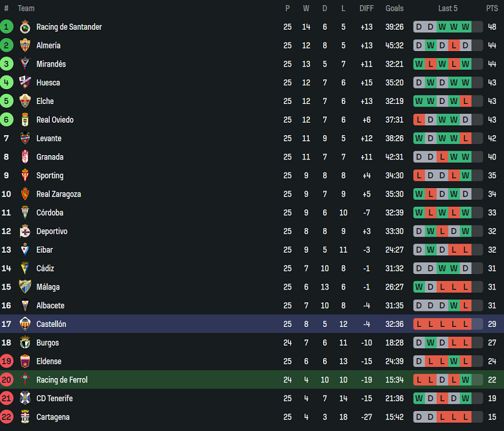
Task: Click the Last 5 column header
Action: point(448,8)
